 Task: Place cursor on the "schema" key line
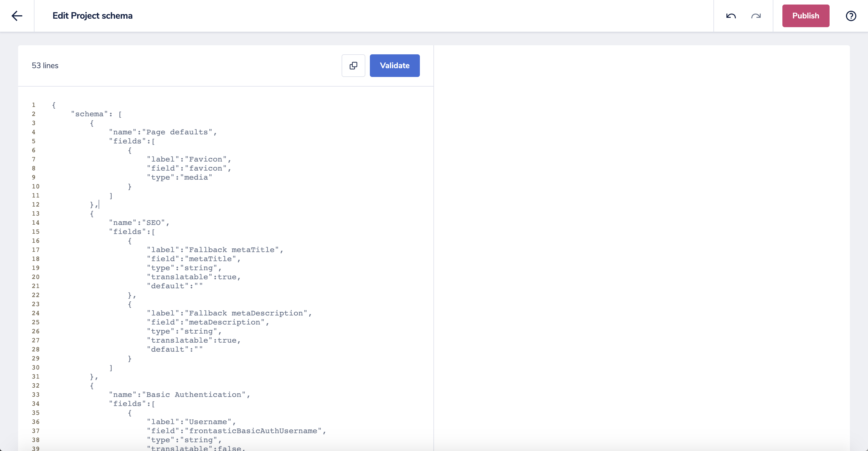click(x=89, y=114)
